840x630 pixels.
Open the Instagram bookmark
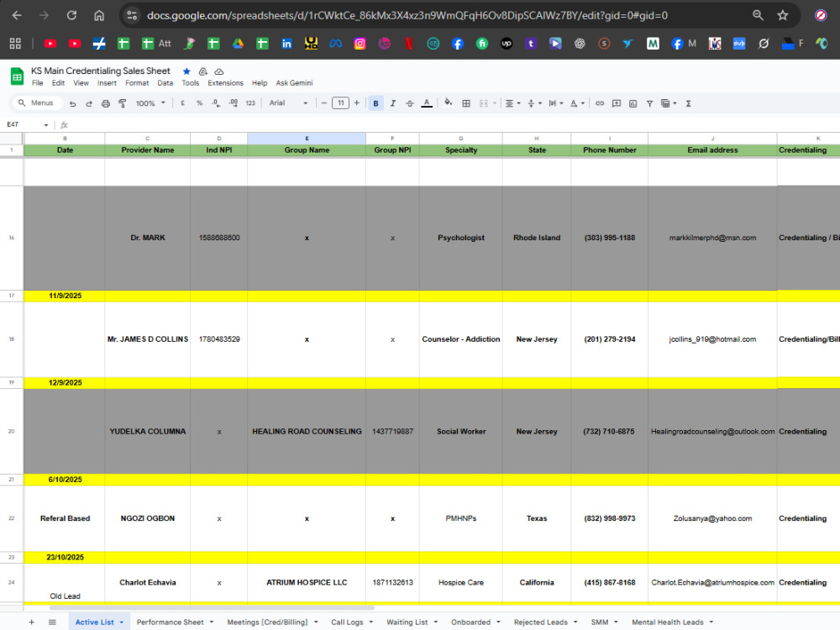pos(360,44)
